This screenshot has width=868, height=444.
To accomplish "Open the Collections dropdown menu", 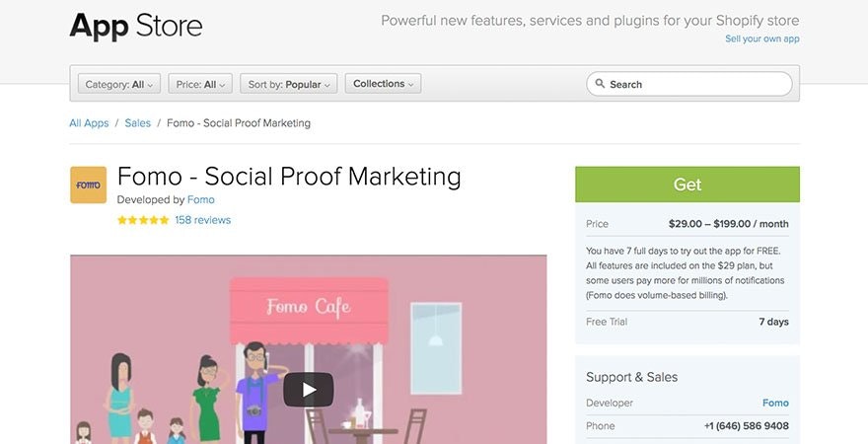I will click(383, 84).
